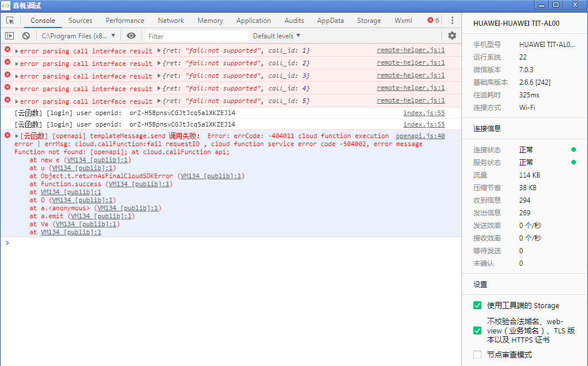Toggle the 使用工具端的 Storage checkbox
588x366 pixels.
click(x=477, y=305)
